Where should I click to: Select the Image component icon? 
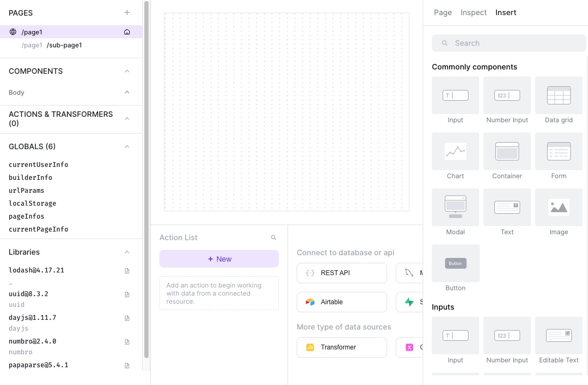point(558,207)
